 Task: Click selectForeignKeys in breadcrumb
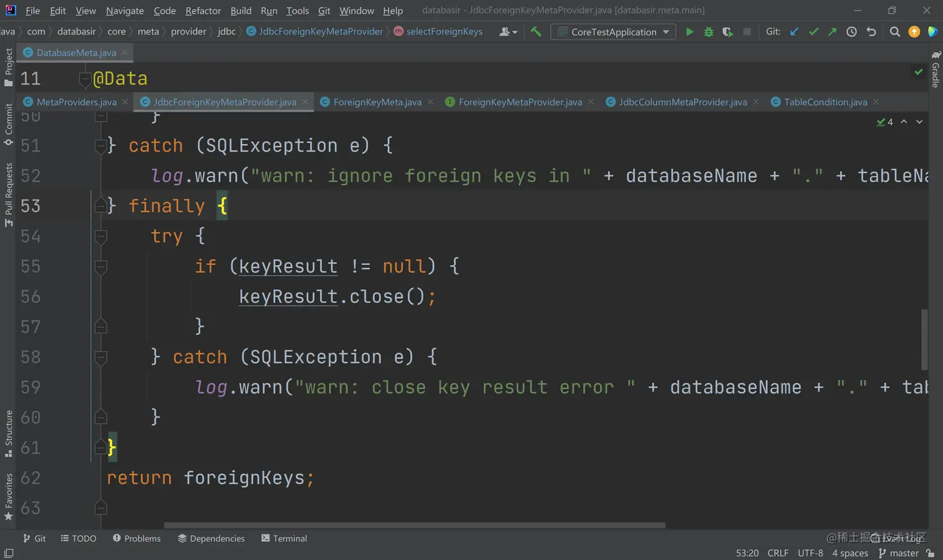438,31
